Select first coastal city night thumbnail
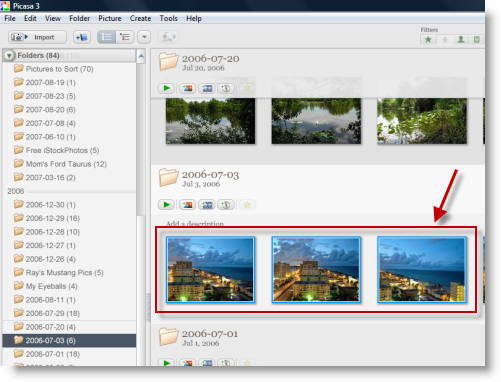Screen dimensions: 501x382 [210, 269]
